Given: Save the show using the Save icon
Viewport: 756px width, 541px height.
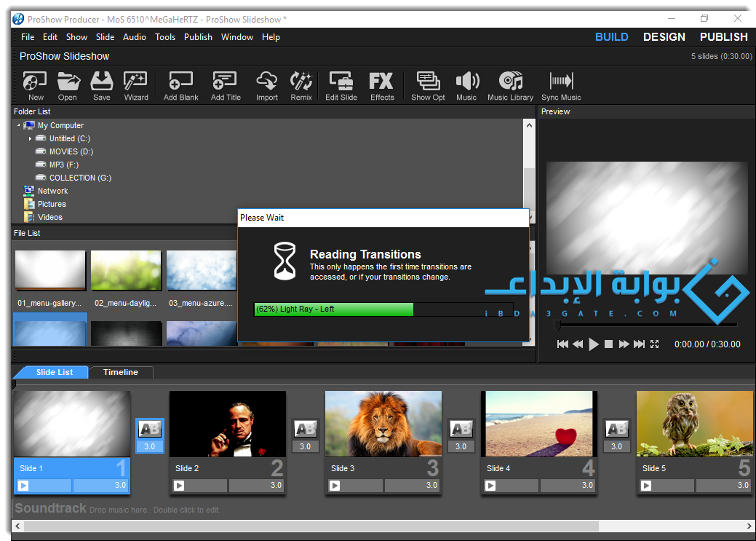Looking at the screenshot, I should coord(102,86).
